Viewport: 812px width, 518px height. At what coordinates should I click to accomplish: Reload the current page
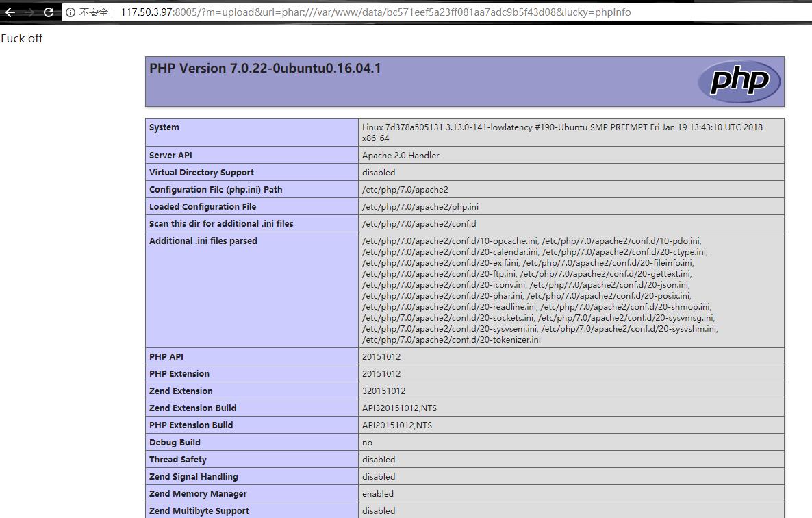click(49, 12)
